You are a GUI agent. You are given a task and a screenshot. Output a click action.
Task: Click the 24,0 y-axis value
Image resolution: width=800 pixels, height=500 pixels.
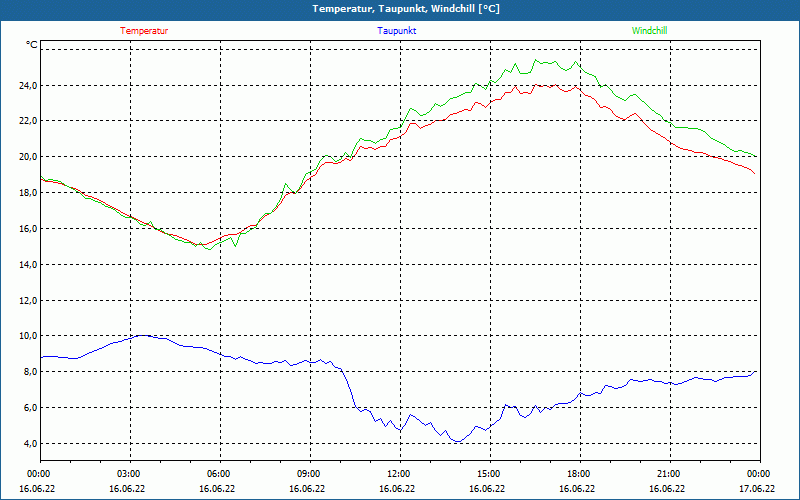[28, 85]
